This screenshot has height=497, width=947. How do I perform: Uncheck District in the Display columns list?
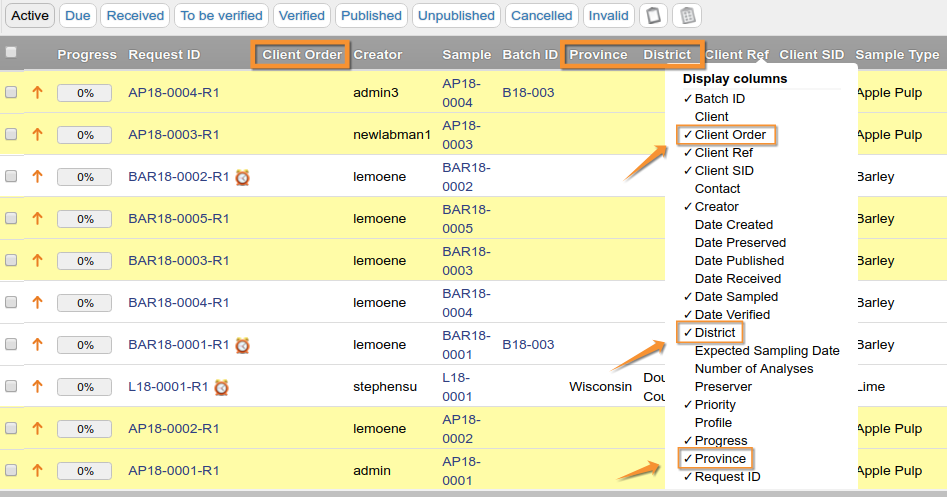[x=714, y=333]
